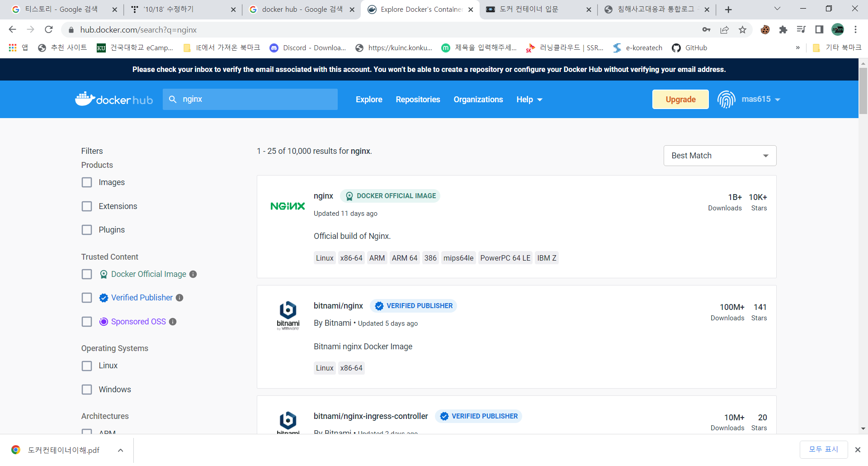Viewport: 868px width, 466px height.
Task: Open IE에서 가져온 북마크 folder
Action: 222,48
